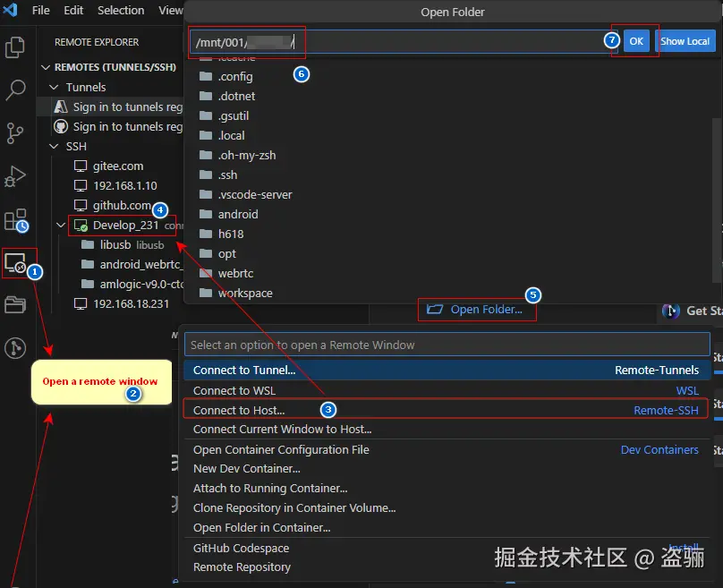Select .vscode-server in the folder list
The image size is (723, 588).
click(255, 194)
